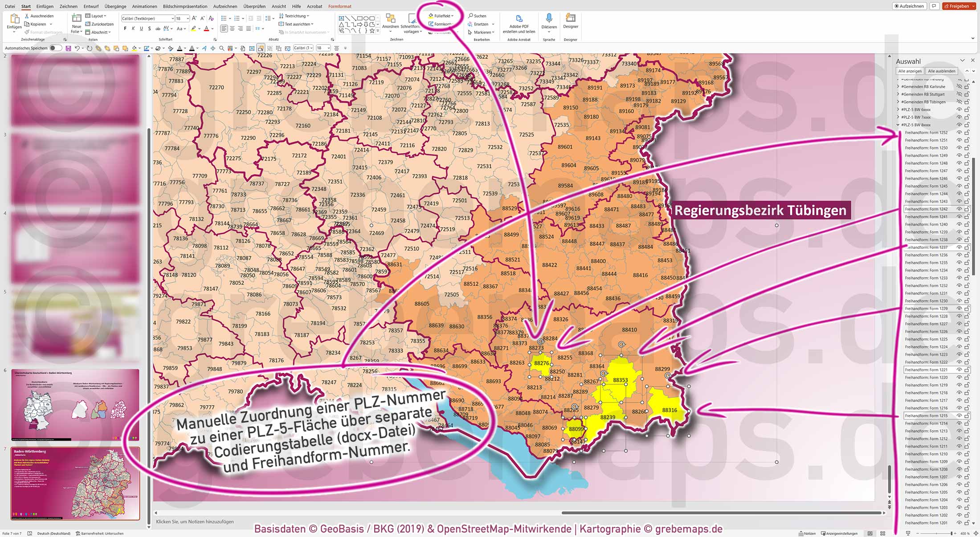Screen dimensions: 980x537
Task: Click the Alle ausblenden button
Action: coord(941,71)
